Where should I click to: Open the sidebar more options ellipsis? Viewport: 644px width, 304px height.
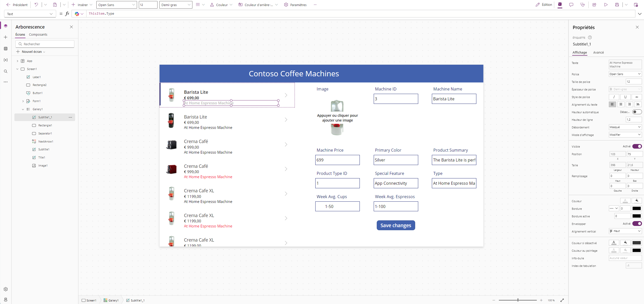6,82
